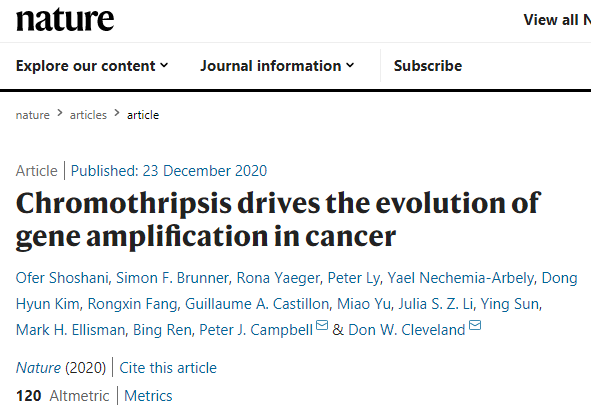591x413 pixels.
Task: Open the Journal information dropdown
Action: pos(277,66)
